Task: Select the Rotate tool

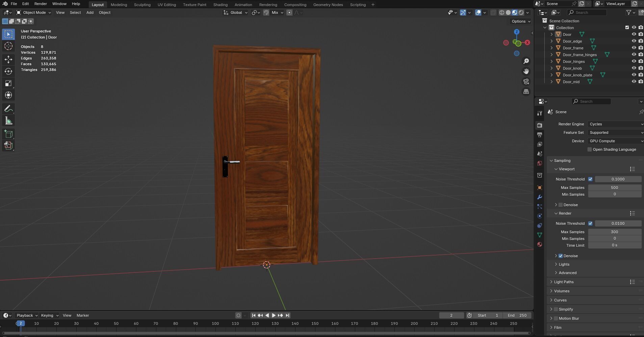Action: pos(8,71)
